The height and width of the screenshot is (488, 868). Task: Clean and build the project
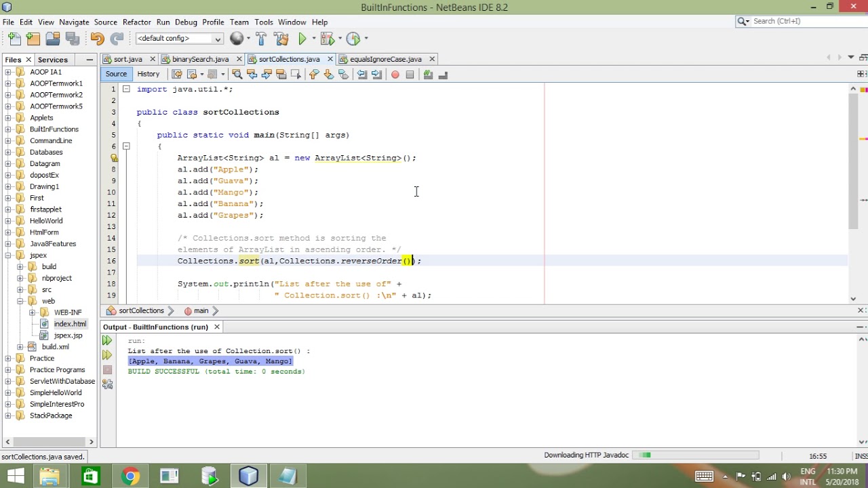282,39
